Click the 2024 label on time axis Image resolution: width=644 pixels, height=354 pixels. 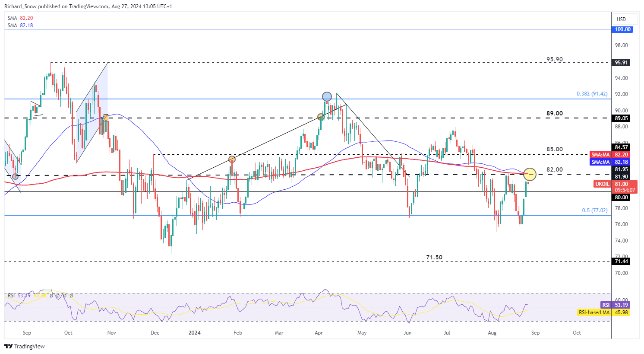[x=195, y=333]
